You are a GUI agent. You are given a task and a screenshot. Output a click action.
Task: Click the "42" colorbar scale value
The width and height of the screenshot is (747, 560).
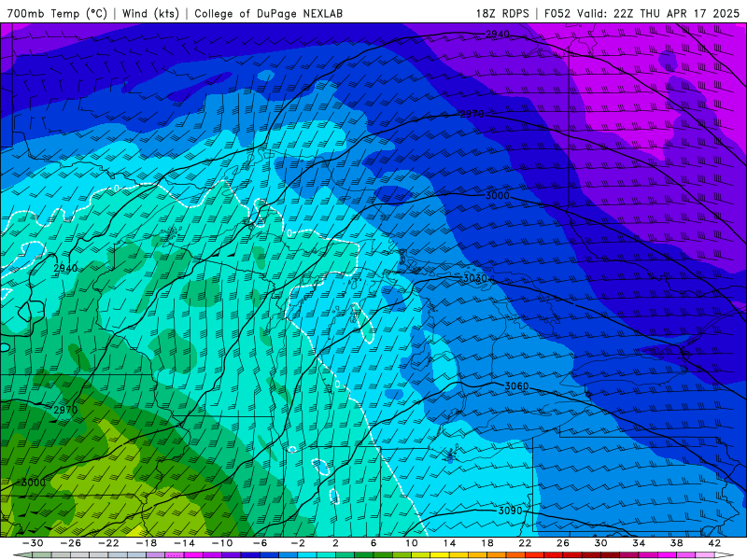point(714,543)
